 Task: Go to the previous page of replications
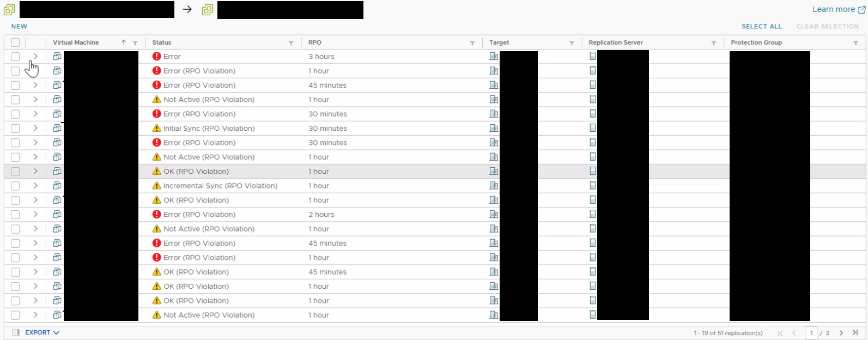794,333
